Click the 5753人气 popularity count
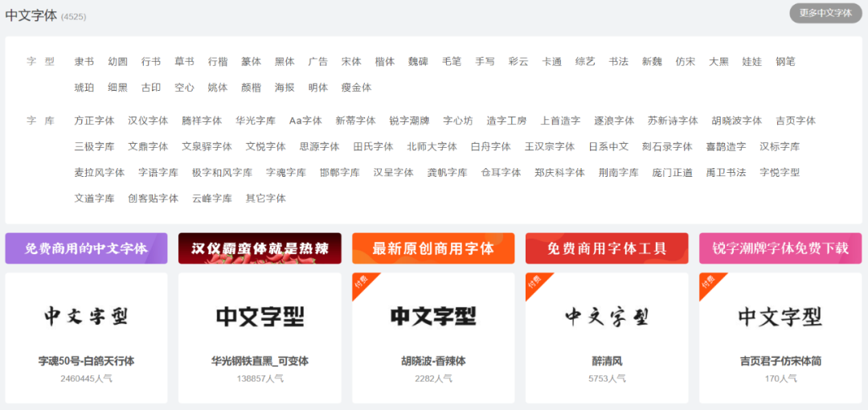The width and height of the screenshot is (868, 410). [607, 379]
